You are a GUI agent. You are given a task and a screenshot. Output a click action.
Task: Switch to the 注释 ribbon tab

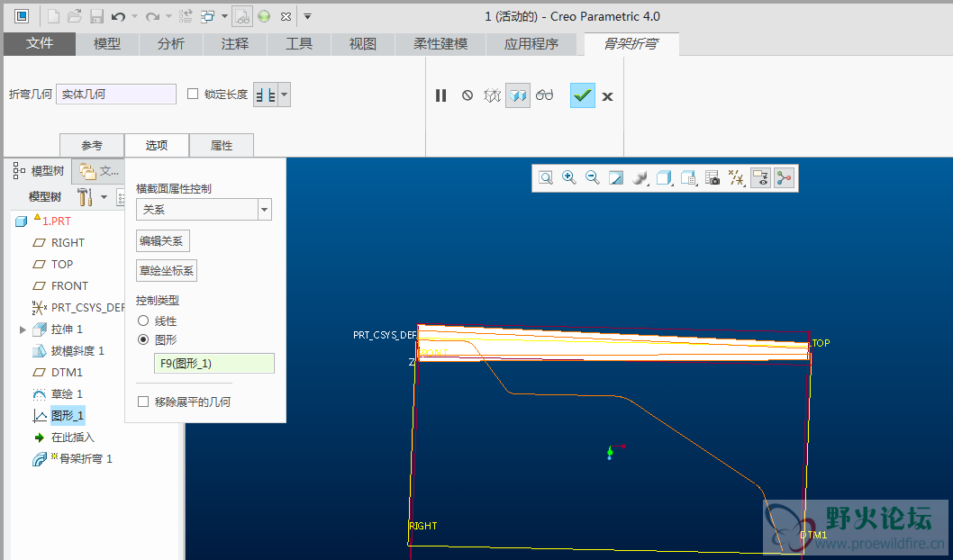click(234, 44)
